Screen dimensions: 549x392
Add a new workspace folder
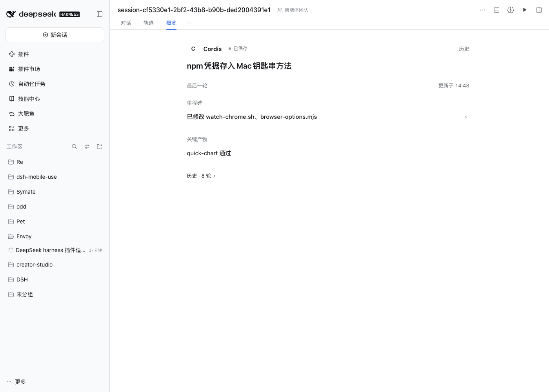pos(100,147)
